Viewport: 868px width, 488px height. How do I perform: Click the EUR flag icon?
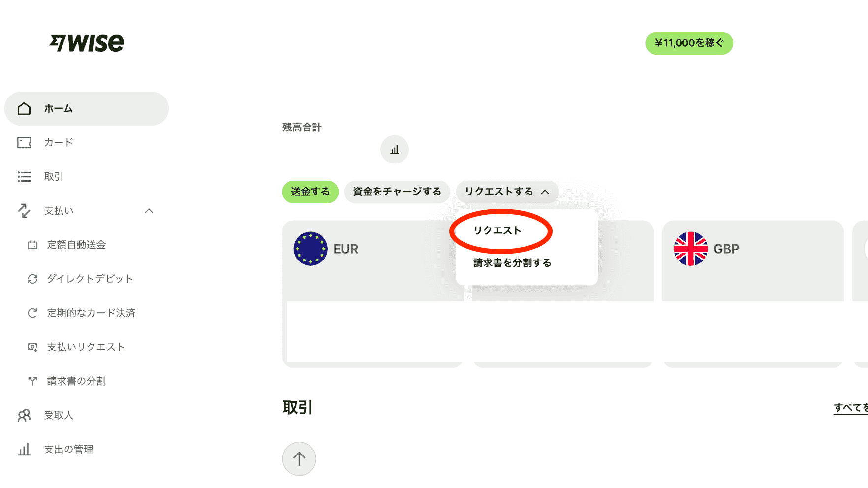tap(310, 249)
